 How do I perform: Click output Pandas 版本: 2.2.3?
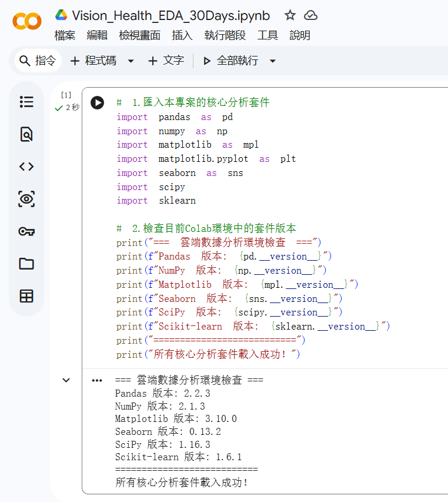(163, 393)
